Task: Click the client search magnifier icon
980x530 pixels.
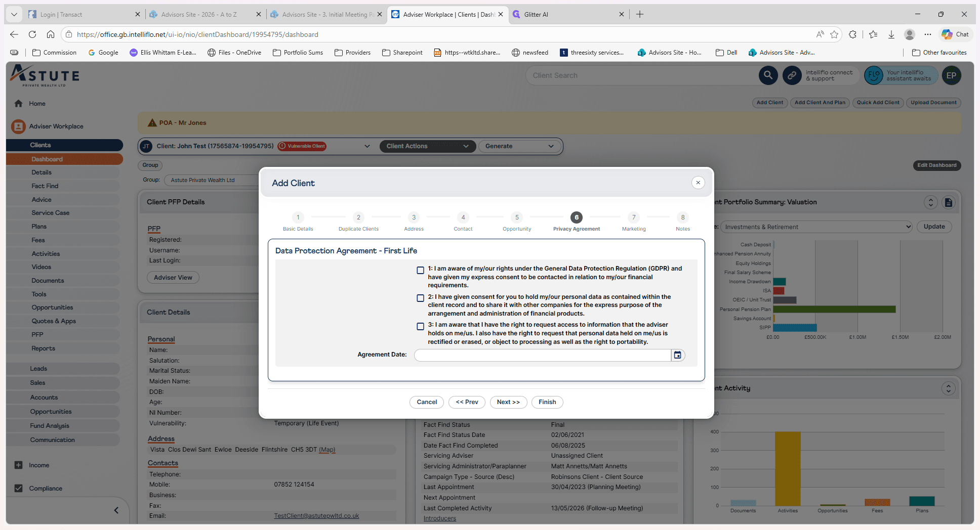Action: click(x=768, y=75)
